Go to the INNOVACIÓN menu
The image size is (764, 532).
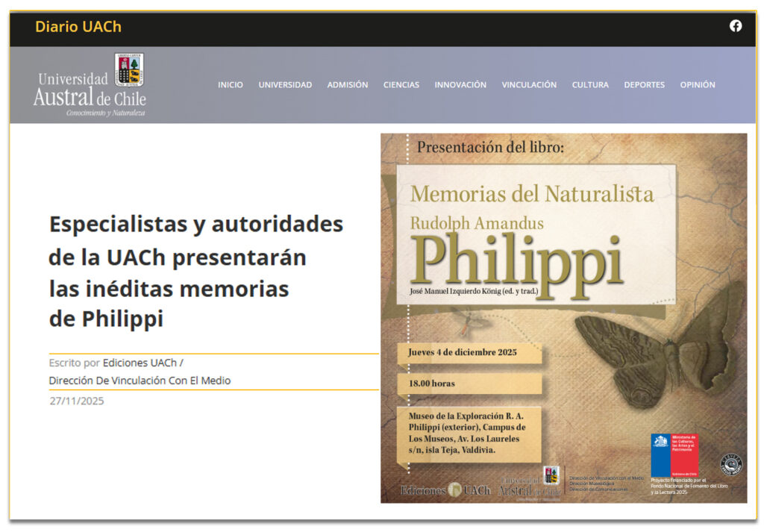(x=460, y=85)
